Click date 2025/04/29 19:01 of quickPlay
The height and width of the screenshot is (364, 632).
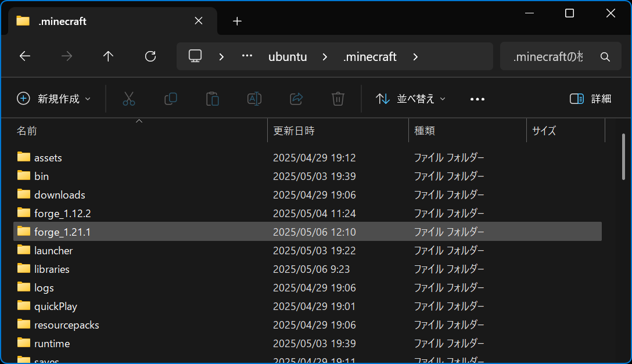(314, 307)
